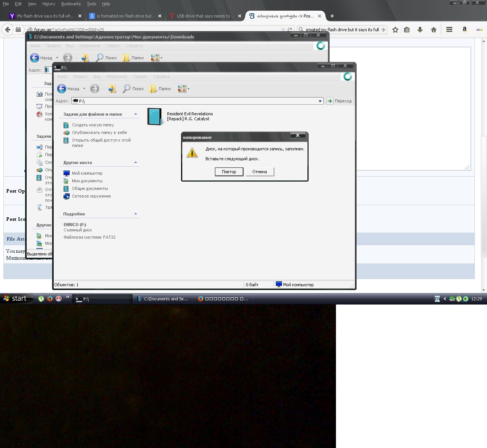This screenshot has height=448, width=487.
Task: Click Опубликовать папку в вебе link
Action: [x=99, y=132]
